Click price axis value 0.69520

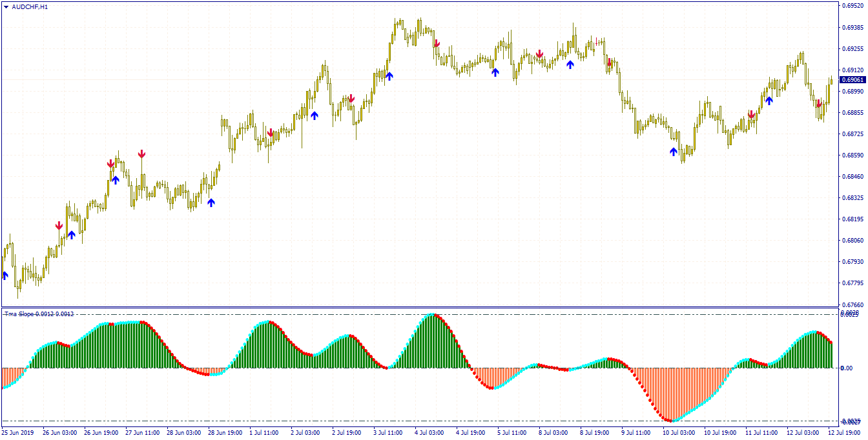[x=853, y=6]
